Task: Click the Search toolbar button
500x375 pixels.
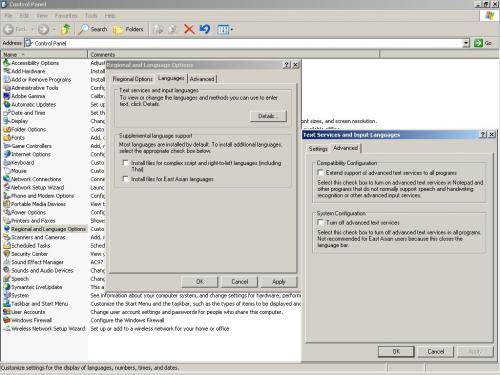Action: tap(93, 29)
